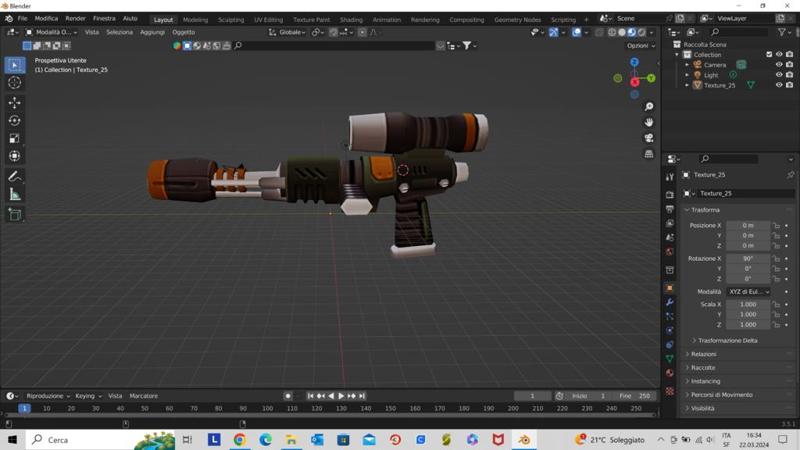This screenshot has height=450, width=800.
Task: Choose the Rotate tool
Action: click(x=15, y=120)
